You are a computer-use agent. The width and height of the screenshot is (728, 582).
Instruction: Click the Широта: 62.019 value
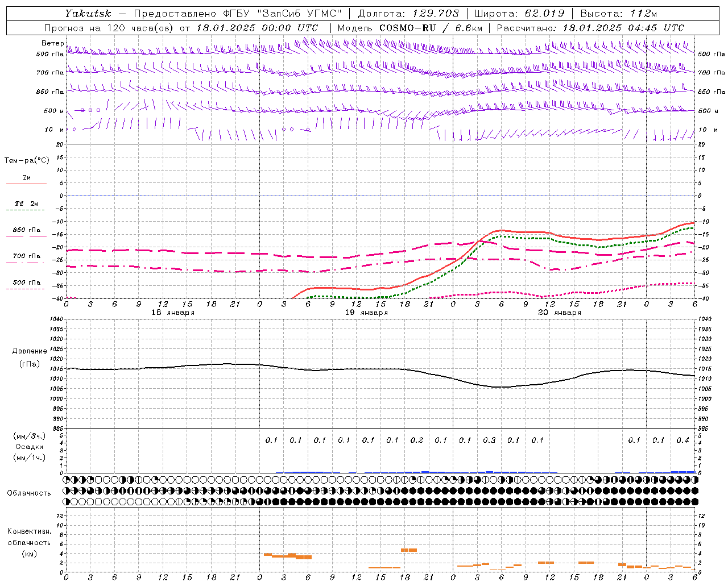(519, 14)
